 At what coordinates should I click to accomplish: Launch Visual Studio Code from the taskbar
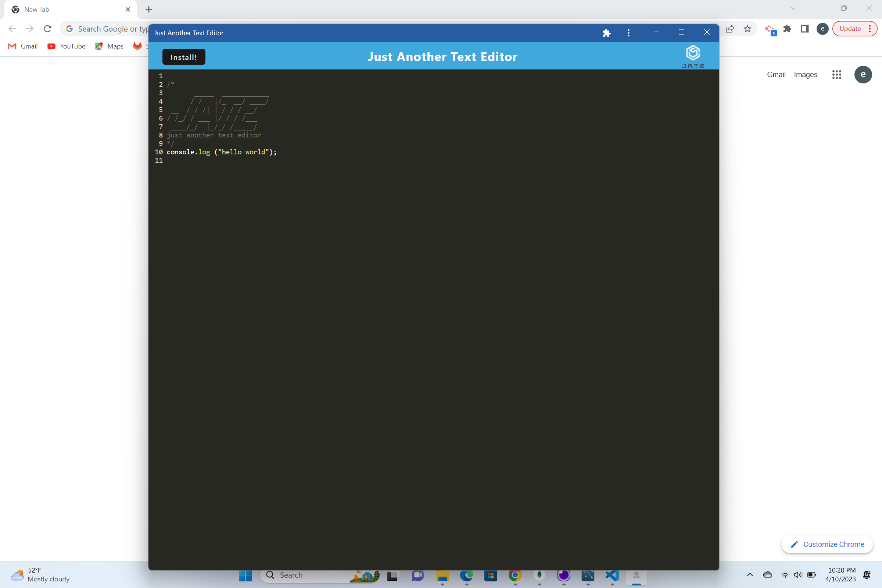(612, 576)
